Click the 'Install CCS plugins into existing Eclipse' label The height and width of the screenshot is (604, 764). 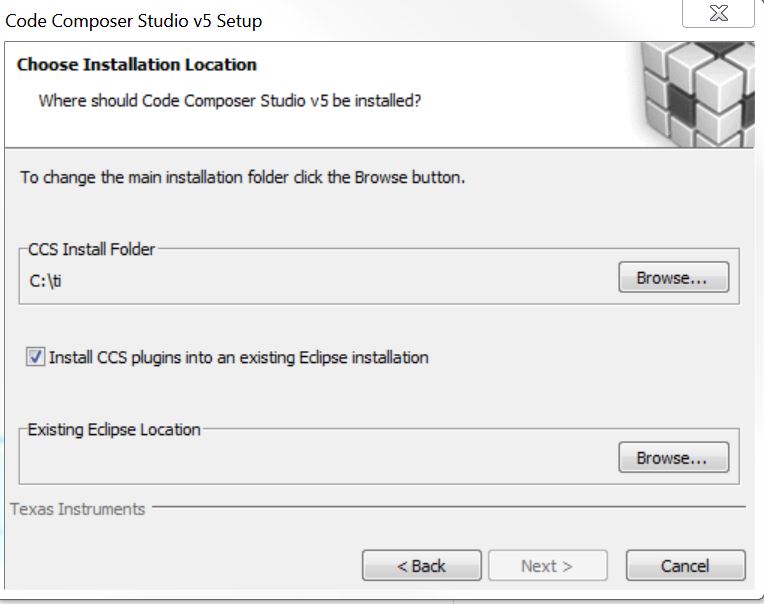(x=239, y=357)
